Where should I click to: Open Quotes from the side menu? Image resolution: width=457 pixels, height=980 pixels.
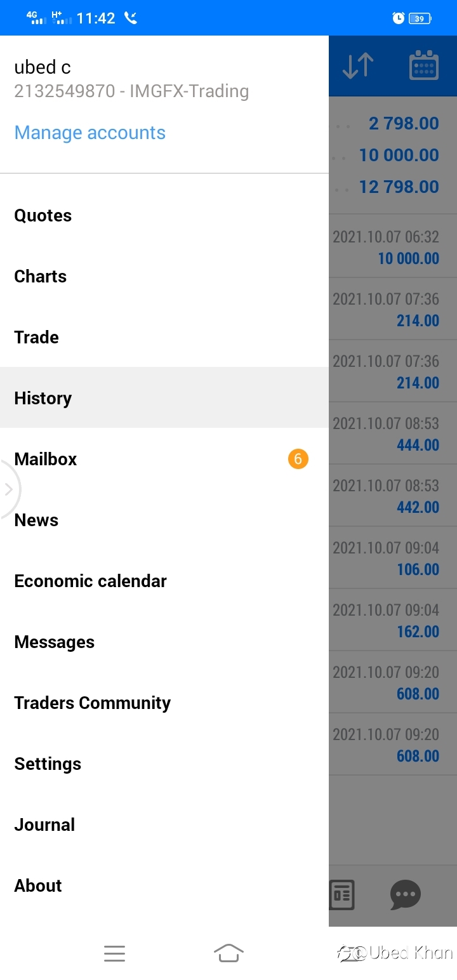164,216
